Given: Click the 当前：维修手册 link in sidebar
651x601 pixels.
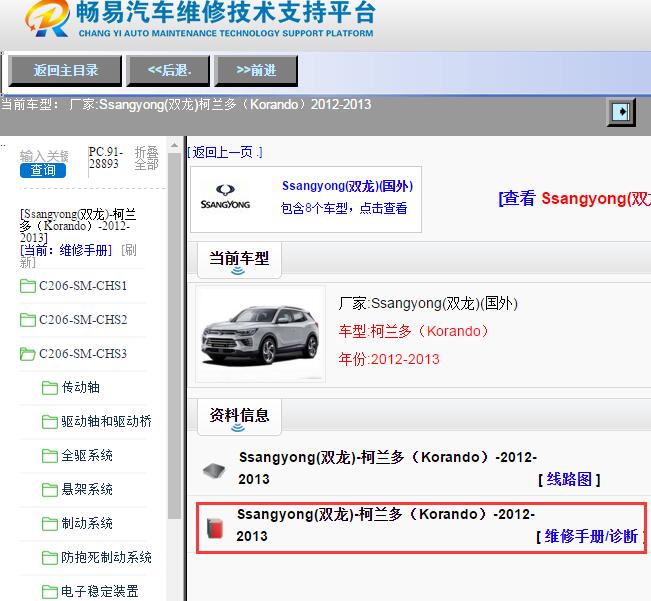Looking at the screenshot, I should 66,250.
